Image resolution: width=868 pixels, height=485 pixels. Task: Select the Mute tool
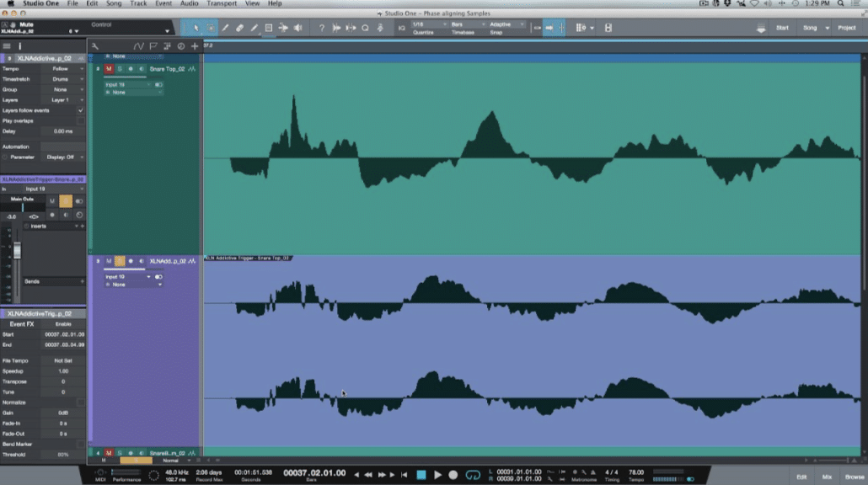[269, 28]
